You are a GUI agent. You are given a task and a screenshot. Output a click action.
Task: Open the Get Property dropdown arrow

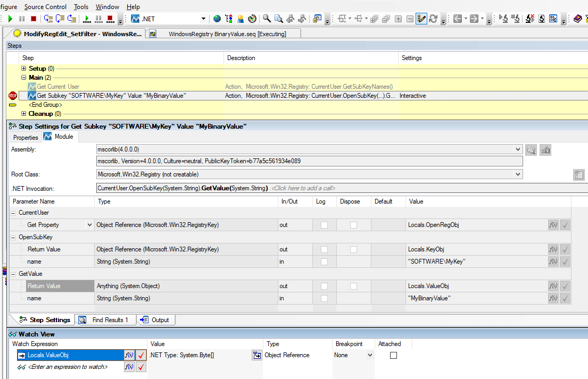89,225
